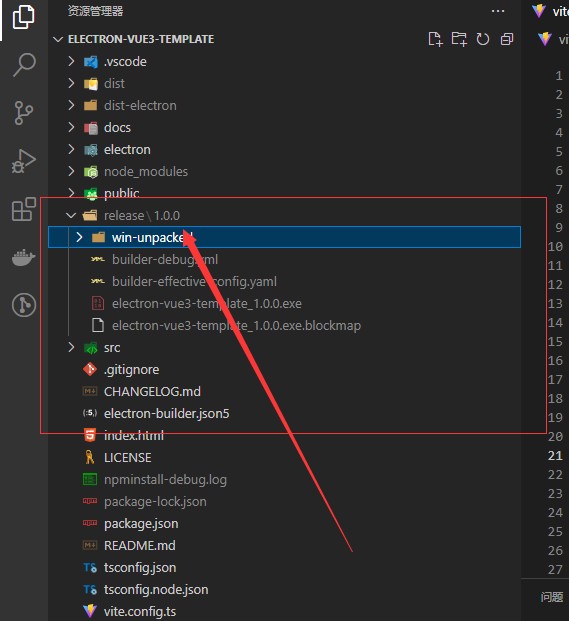Expand the dist folder
Image resolution: width=569 pixels, height=621 pixels.
pyautogui.click(x=71, y=83)
